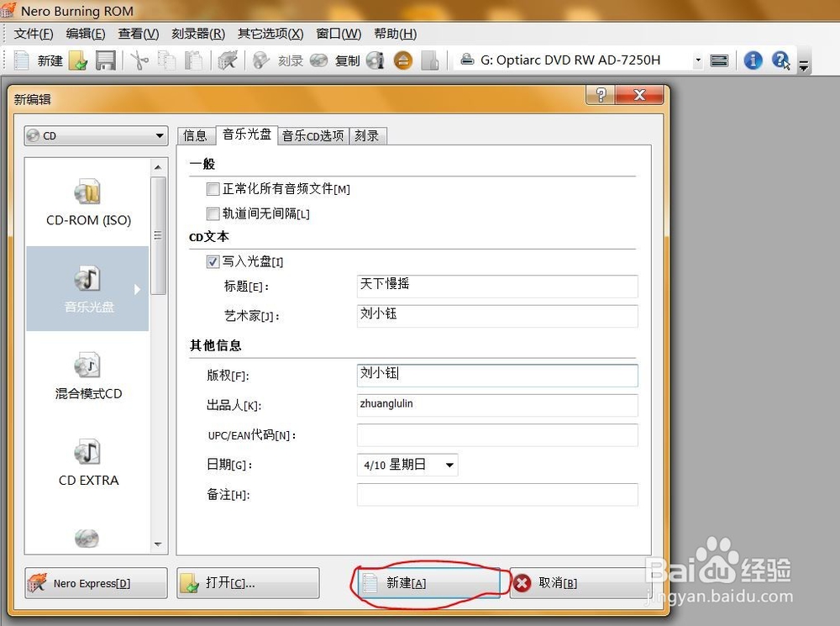Open the 日期 date picker dropdown
This screenshot has height=626, width=840.
[449, 465]
